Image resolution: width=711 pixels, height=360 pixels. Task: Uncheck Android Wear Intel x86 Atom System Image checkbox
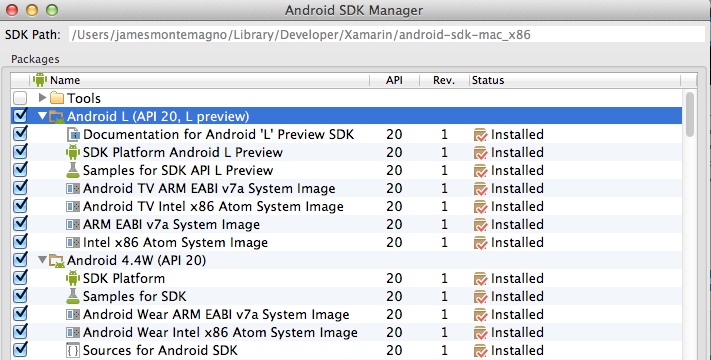click(x=20, y=332)
